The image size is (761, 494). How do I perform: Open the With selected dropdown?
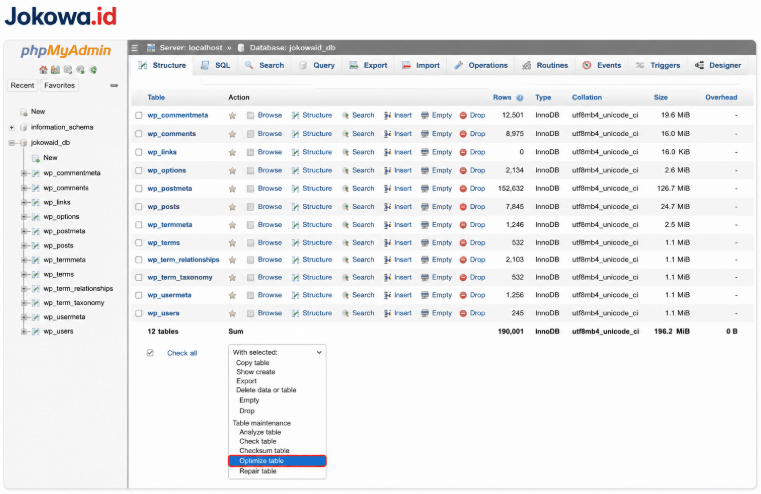tap(277, 352)
